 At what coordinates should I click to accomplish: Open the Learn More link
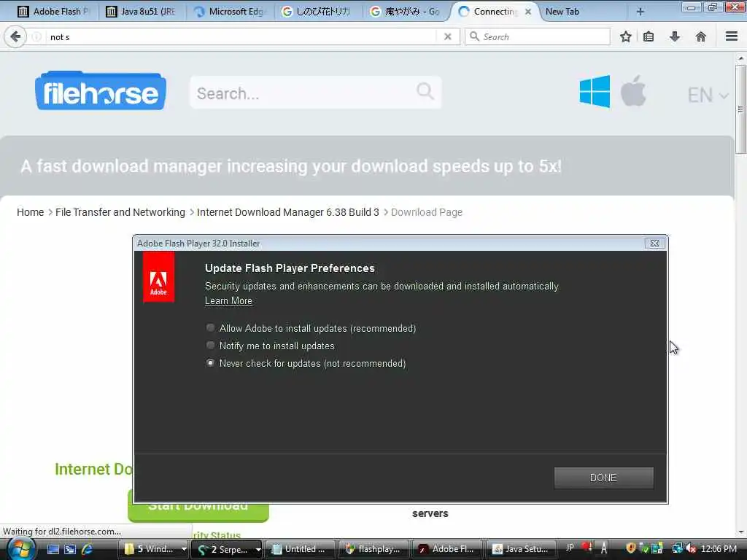click(228, 300)
